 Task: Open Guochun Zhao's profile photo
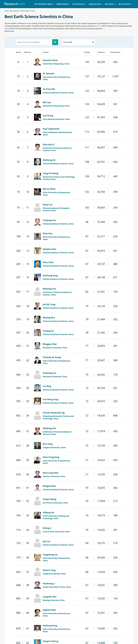(x=37, y=62)
